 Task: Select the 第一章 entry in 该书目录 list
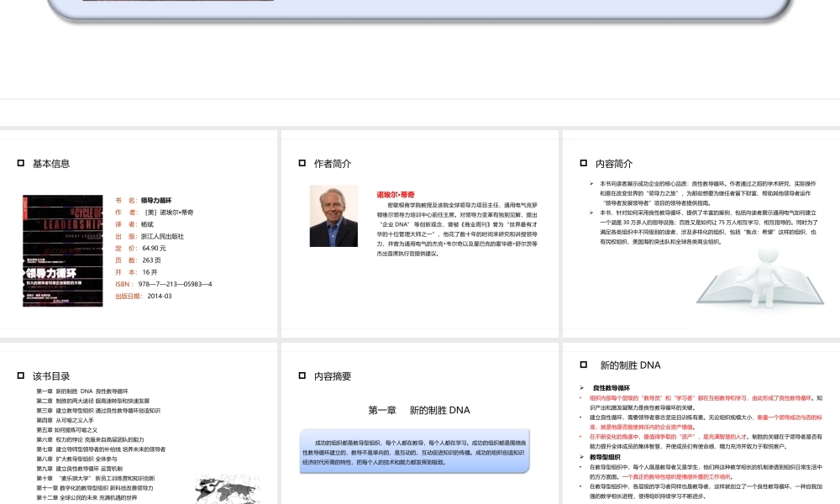[x=82, y=391]
